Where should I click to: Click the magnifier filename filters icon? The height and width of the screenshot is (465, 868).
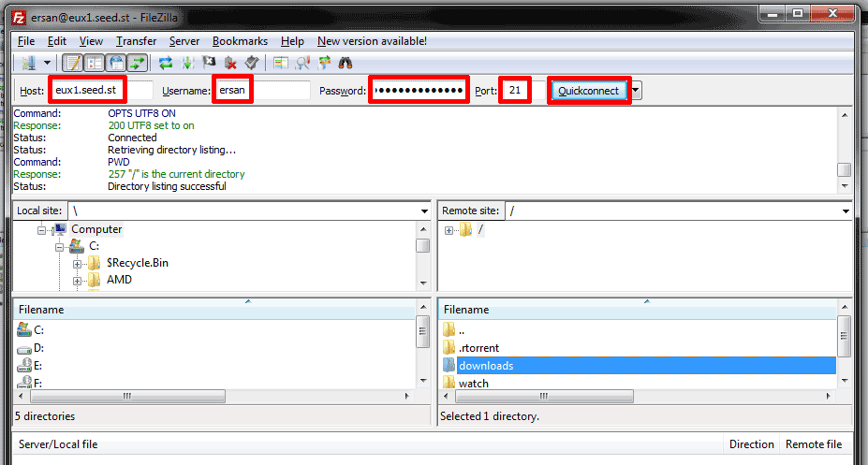pyautogui.click(x=302, y=63)
